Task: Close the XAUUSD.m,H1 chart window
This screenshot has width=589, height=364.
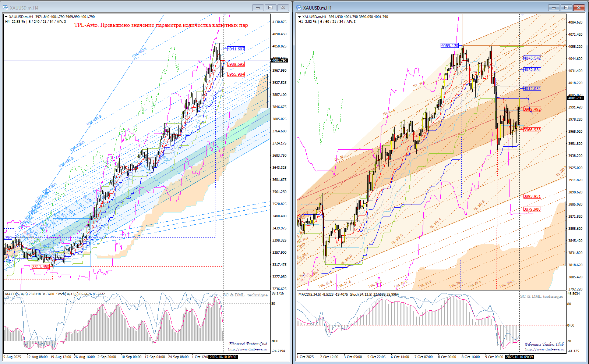Action: [579, 8]
